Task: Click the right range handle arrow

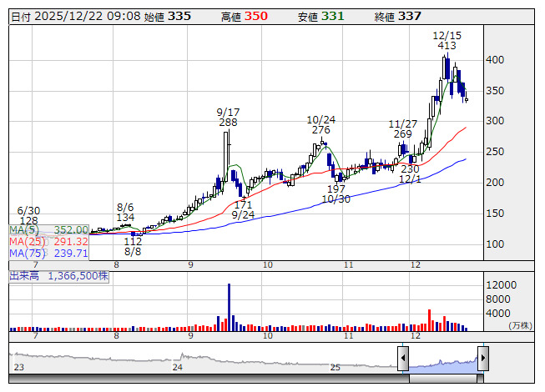Action: 482,359
